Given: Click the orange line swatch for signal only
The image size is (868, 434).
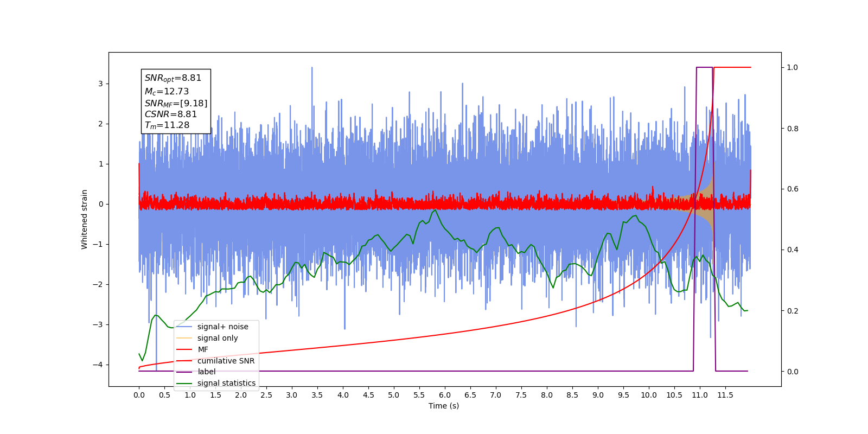Looking at the screenshot, I should 184,338.
